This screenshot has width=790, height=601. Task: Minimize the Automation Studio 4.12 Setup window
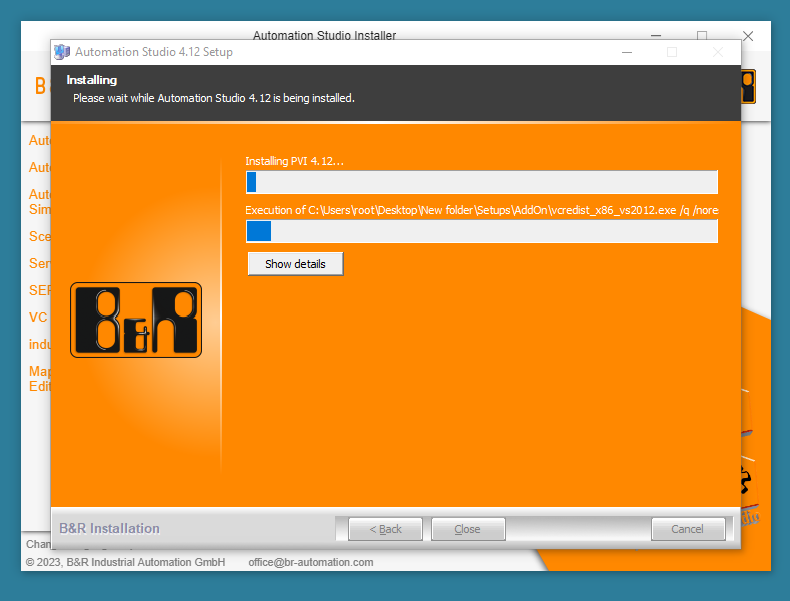pyautogui.click(x=627, y=52)
